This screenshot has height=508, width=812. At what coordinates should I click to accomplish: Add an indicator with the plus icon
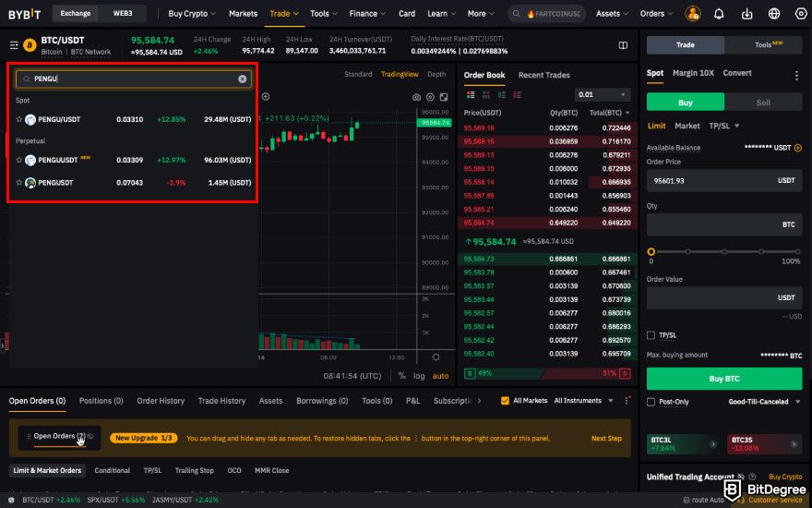[x=266, y=96]
